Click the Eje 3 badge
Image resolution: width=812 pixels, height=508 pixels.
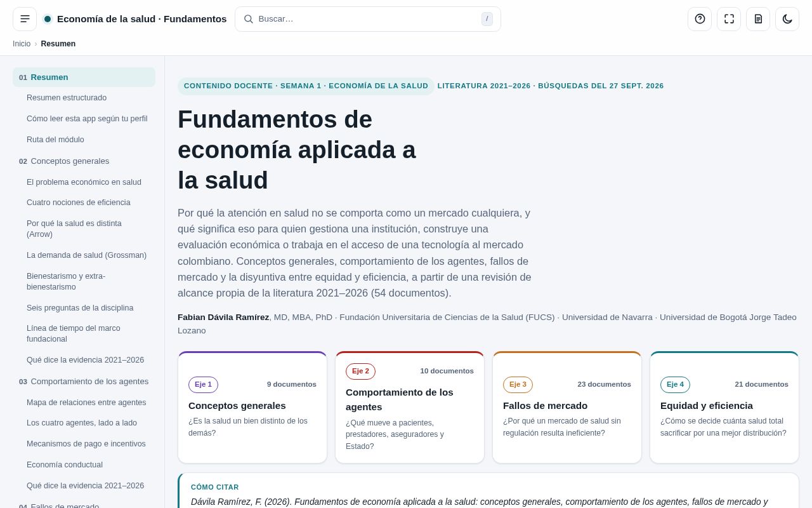(518, 385)
